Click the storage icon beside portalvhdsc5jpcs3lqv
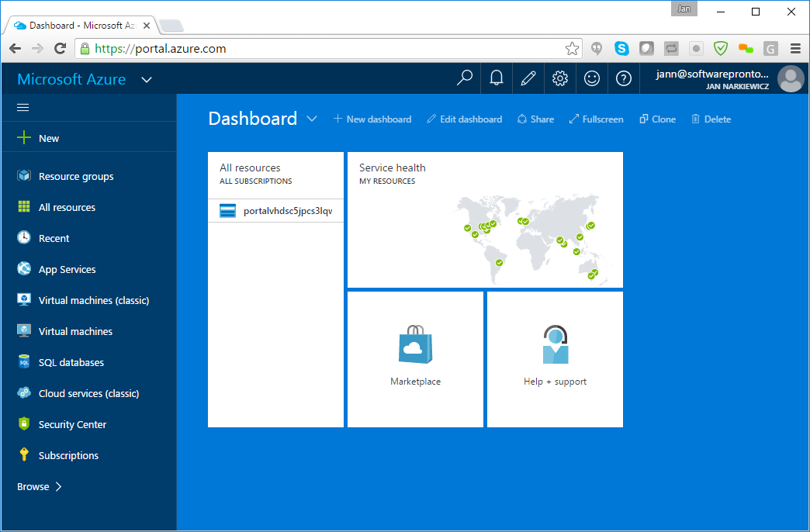The width and height of the screenshot is (810, 532). pyautogui.click(x=228, y=211)
